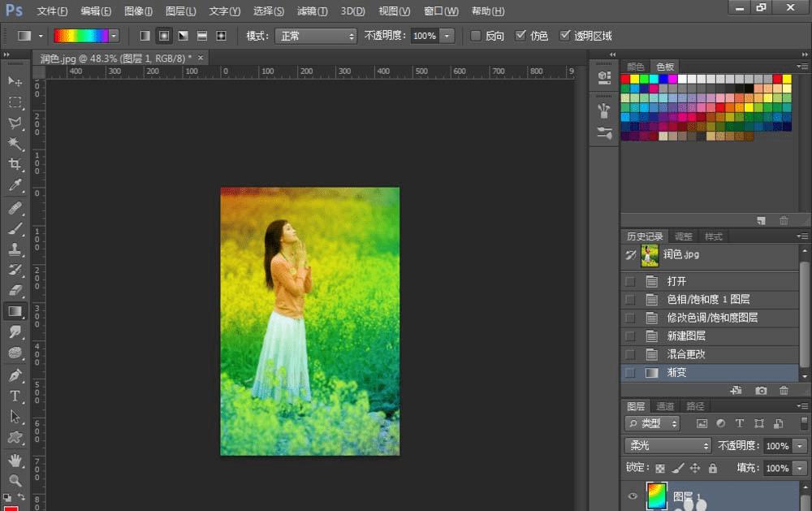Screen dimensions: 812x511
Task: Select the 打开 history state
Action: tap(676, 281)
